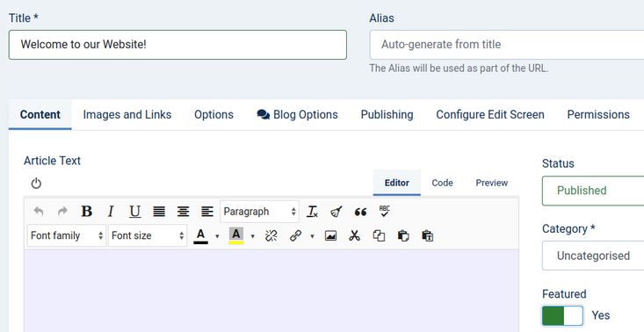Open yellow background color picker arrow
This screenshot has height=332, width=644.
(252, 236)
